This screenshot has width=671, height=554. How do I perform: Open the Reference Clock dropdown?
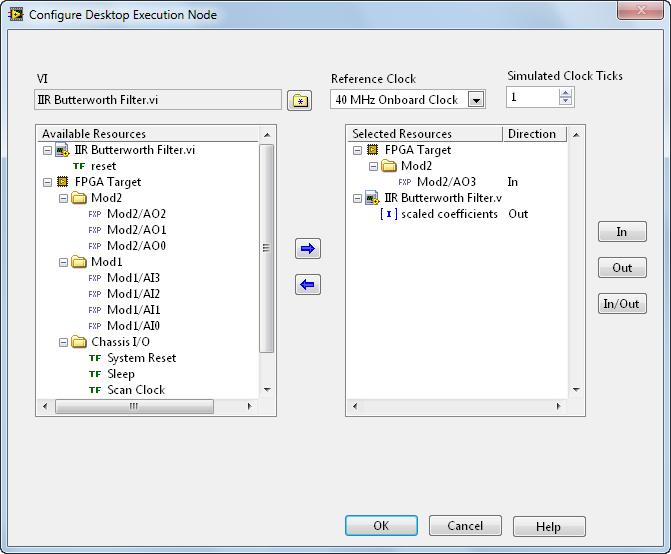pyautogui.click(x=476, y=100)
